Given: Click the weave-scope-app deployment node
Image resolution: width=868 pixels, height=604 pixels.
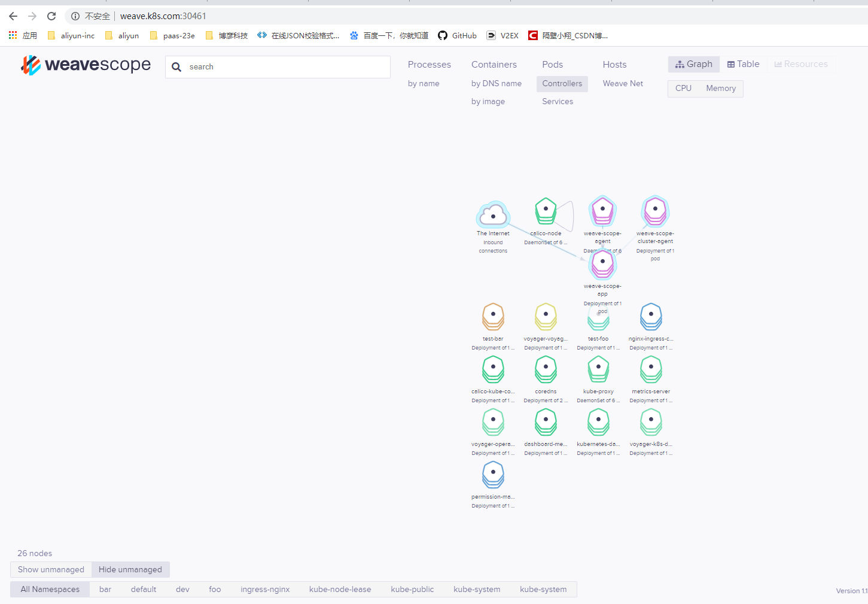Looking at the screenshot, I should (602, 263).
